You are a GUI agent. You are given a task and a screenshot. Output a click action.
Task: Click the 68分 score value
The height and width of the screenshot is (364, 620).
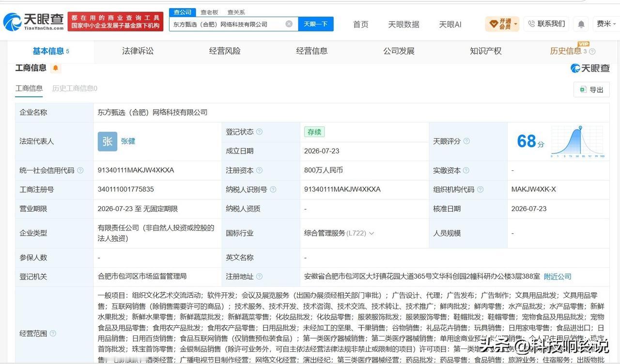pos(530,141)
